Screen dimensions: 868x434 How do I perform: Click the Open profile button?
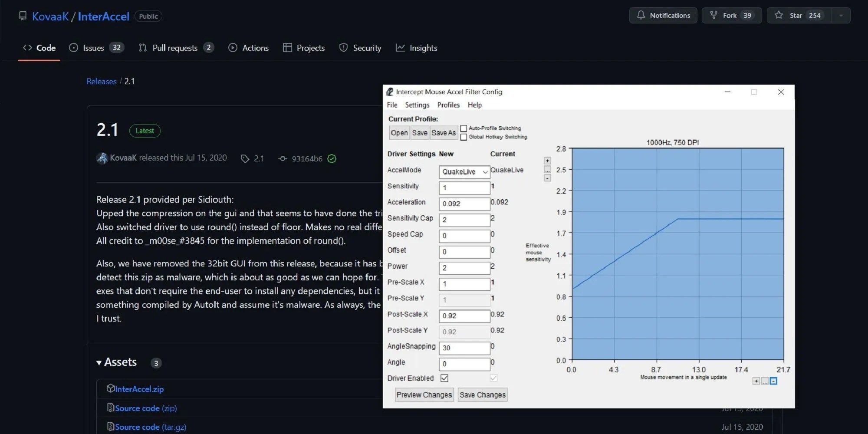pyautogui.click(x=399, y=133)
